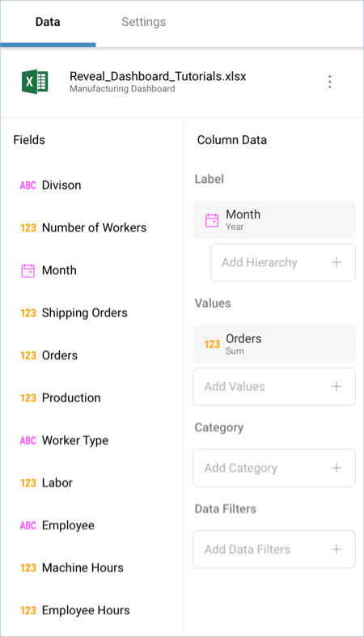The image size is (364, 637).
Task: Open the Orders Sum value field settings
Action: click(274, 344)
